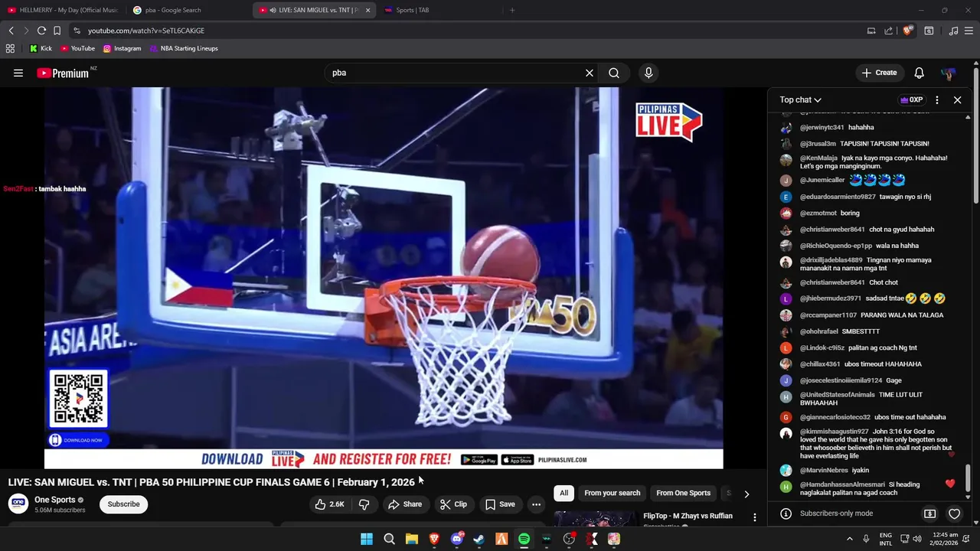The height and width of the screenshot is (551, 980).
Task: Close the LIVE San Miguel vs TNT tab
Action: point(367,10)
